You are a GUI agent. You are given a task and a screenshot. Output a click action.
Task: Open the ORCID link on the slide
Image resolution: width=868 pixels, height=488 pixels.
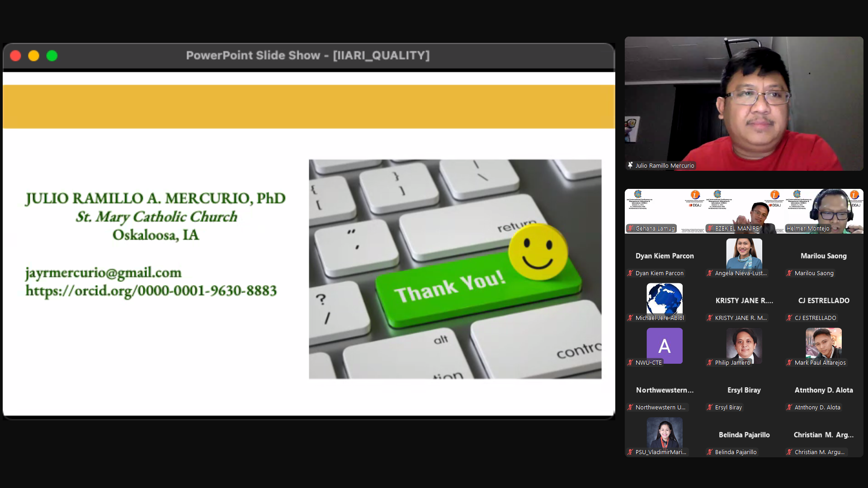(151, 291)
